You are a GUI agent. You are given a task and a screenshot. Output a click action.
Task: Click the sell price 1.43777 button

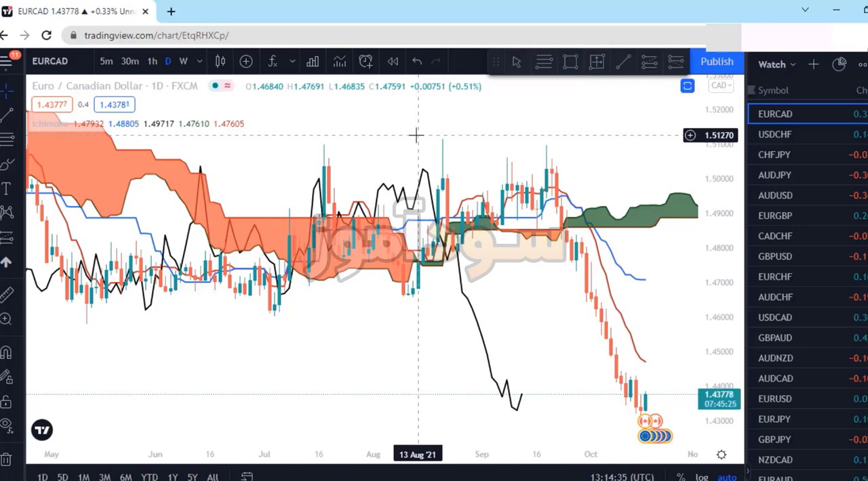52,104
